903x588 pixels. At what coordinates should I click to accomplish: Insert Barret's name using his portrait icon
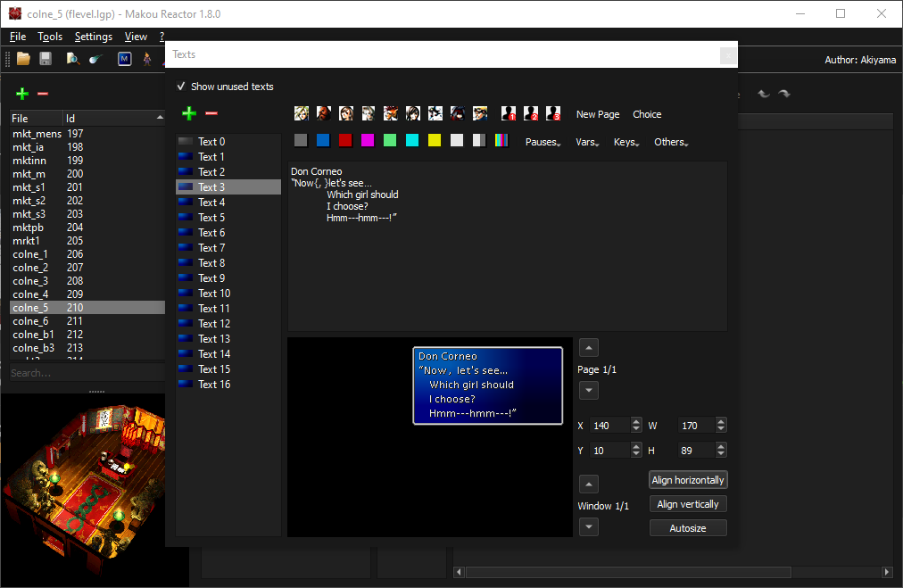324,113
